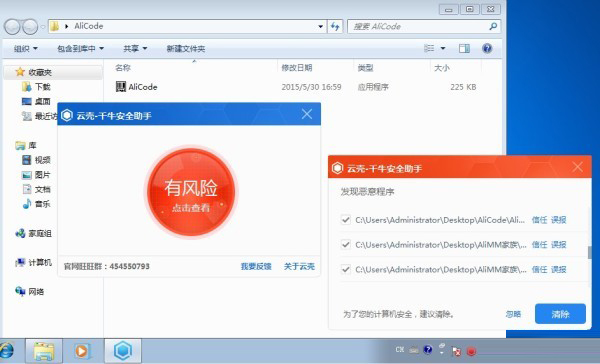The height and width of the screenshot is (364, 600).
Task: Close the blue 云壳-千牛安全助手 window
Action: tap(307, 114)
